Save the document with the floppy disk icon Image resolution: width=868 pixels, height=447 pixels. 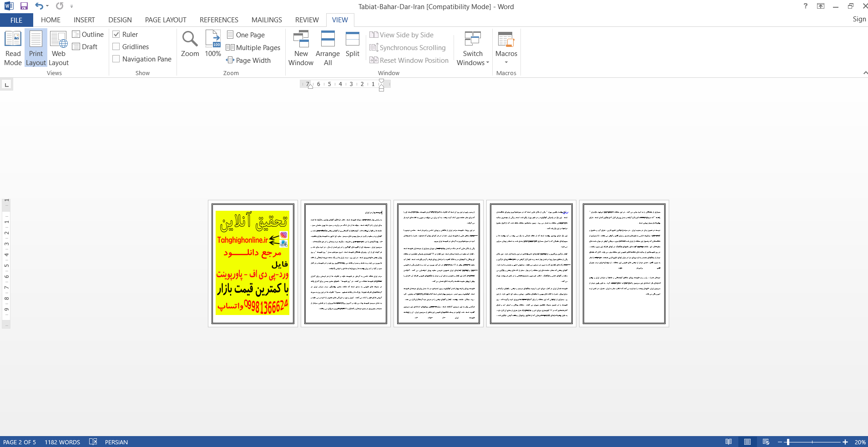24,6
